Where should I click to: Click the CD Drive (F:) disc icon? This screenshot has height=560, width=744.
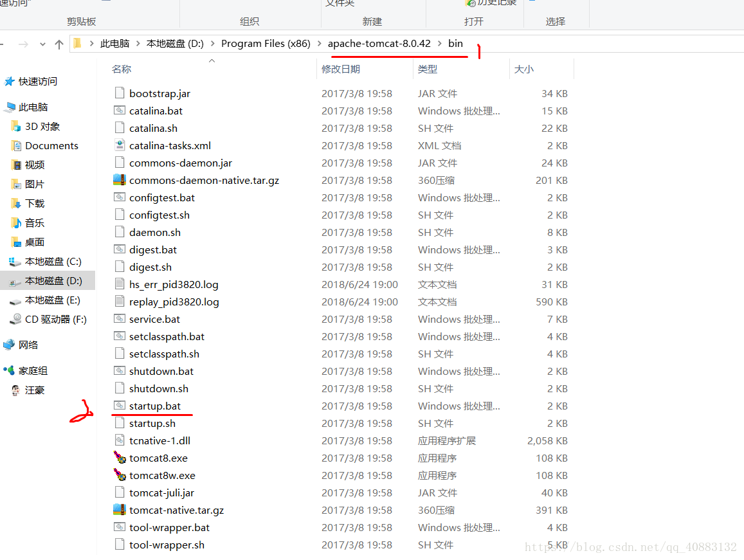15,319
